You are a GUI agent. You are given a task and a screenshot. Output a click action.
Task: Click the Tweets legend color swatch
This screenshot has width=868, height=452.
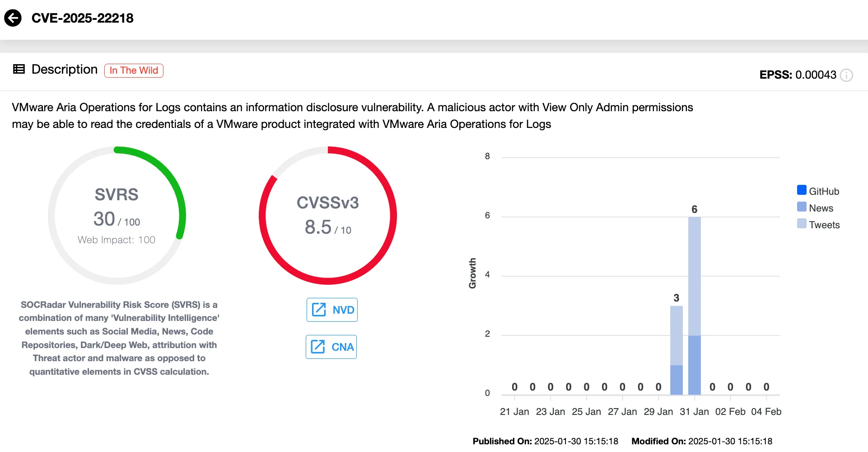(802, 223)
